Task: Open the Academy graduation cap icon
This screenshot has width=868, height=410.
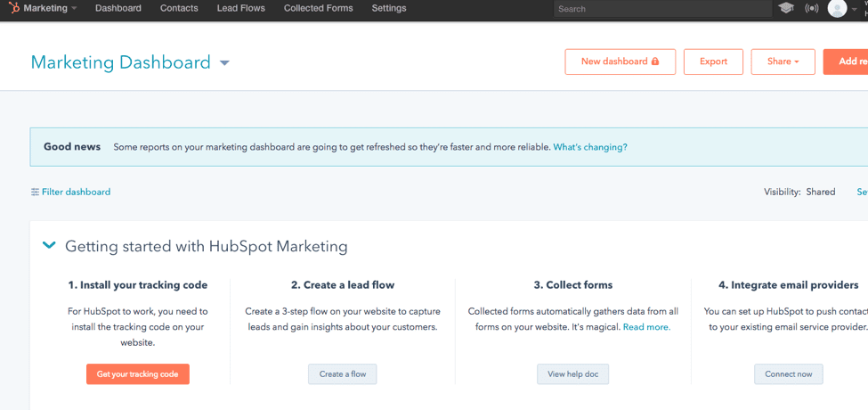Action: (785, 8)
